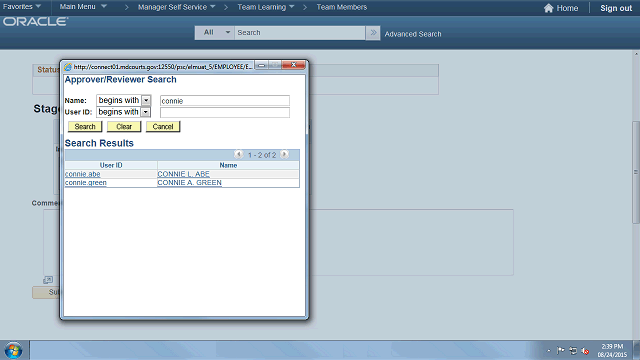The height and width of the screenshot is (360, 640).
Task: Select name CONNIE L. ABE
Action: (184, 174)
